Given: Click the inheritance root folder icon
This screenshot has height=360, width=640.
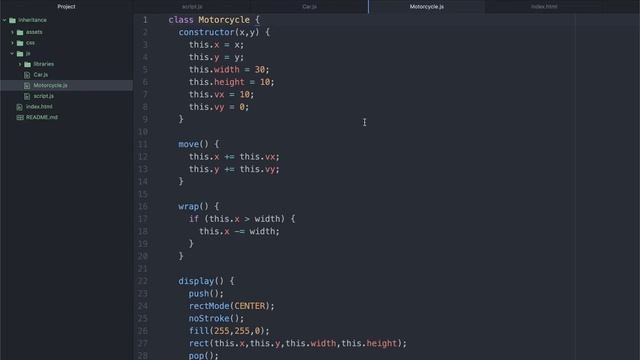Looking at the screenshot, I should point(12,20).
